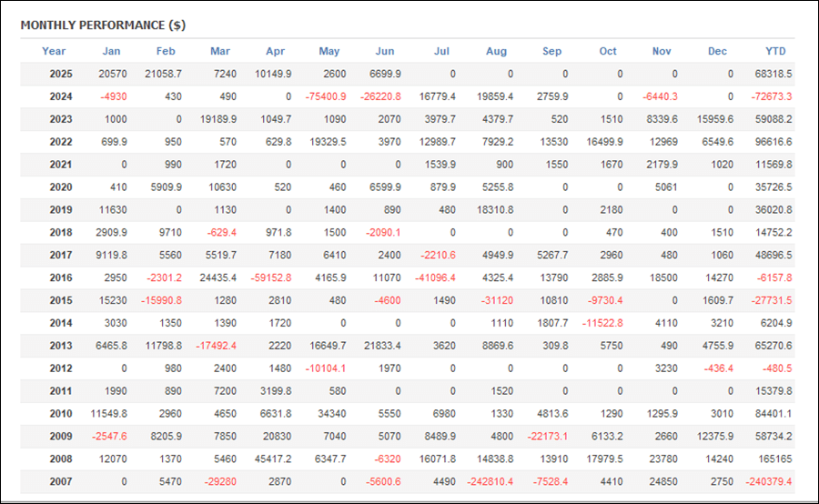Click the YTD column header
This screenshot has height=504, width=819.
[x=775, y=51]
